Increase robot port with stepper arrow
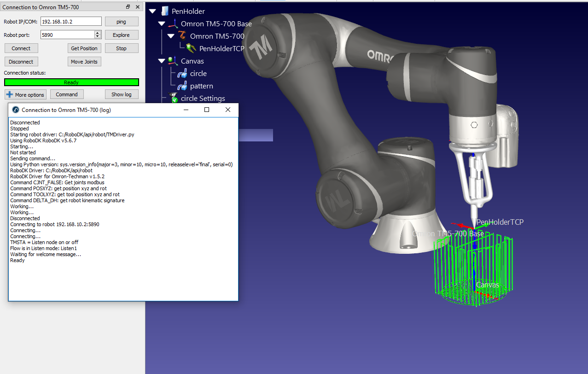Screen dimensions: 588x374 [98, 33]
